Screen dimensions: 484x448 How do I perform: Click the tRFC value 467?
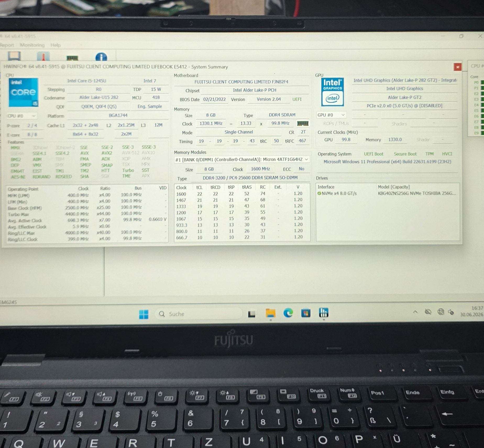pyautogui.click(x=302, y=141)
